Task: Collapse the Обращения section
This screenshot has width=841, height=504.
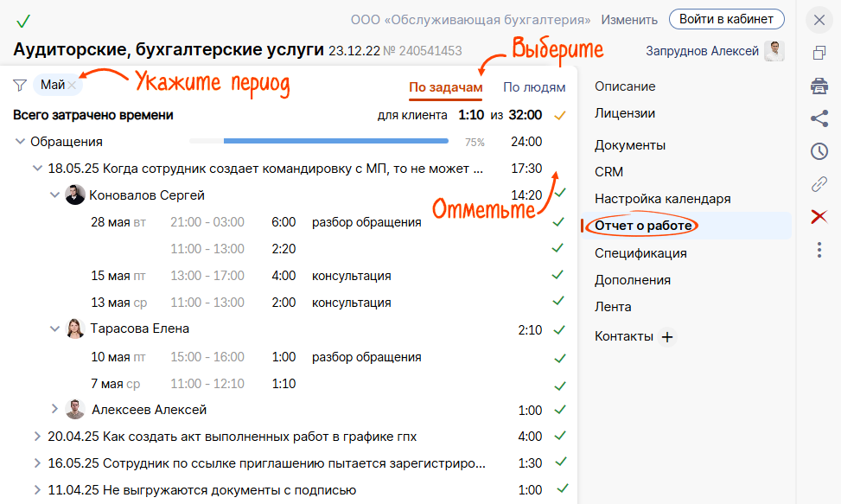Action: [x=20, y=142]
